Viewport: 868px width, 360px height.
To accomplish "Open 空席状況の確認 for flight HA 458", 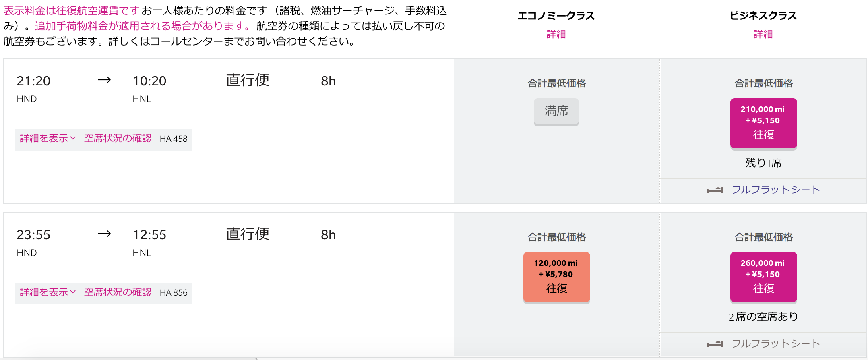I will point(118,139).
